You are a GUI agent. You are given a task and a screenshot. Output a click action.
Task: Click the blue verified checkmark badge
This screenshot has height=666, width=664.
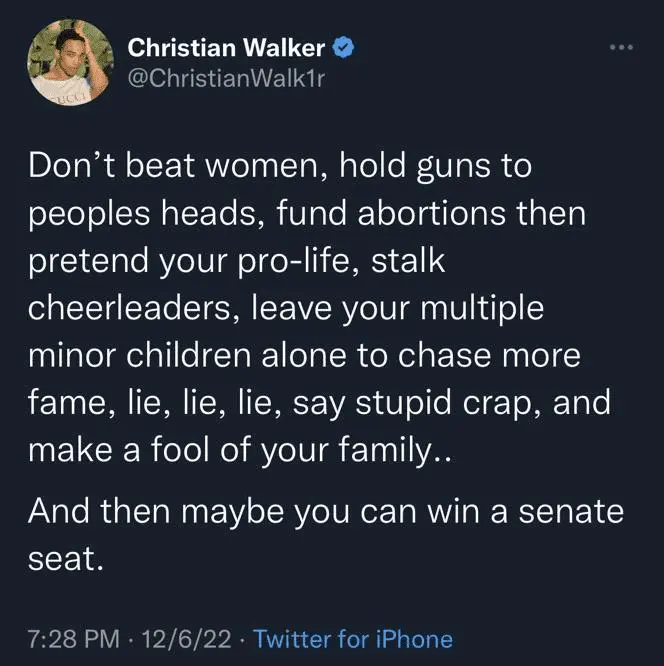pyautogui.click(x=342, y=46)
